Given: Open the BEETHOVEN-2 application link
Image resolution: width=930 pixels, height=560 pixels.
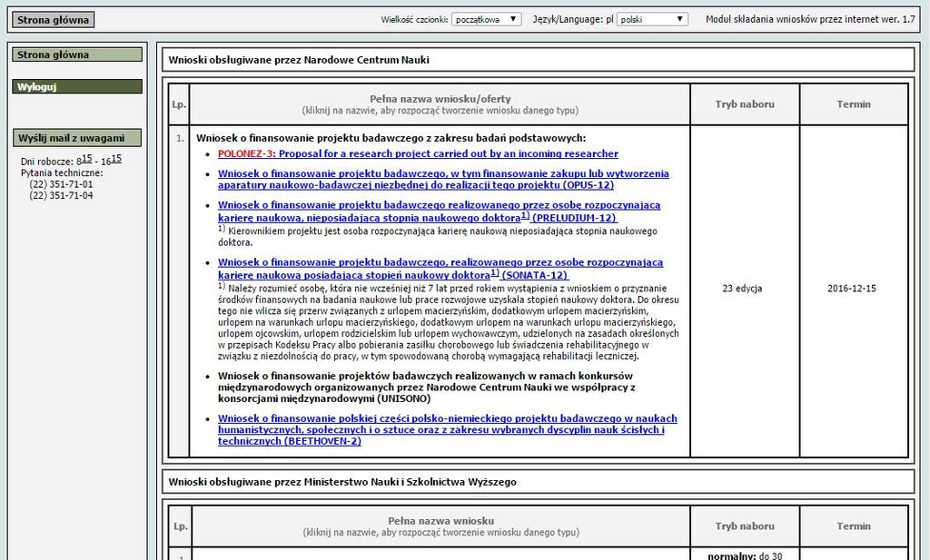Looking at the screenshot, I should [x=447, y=429].
